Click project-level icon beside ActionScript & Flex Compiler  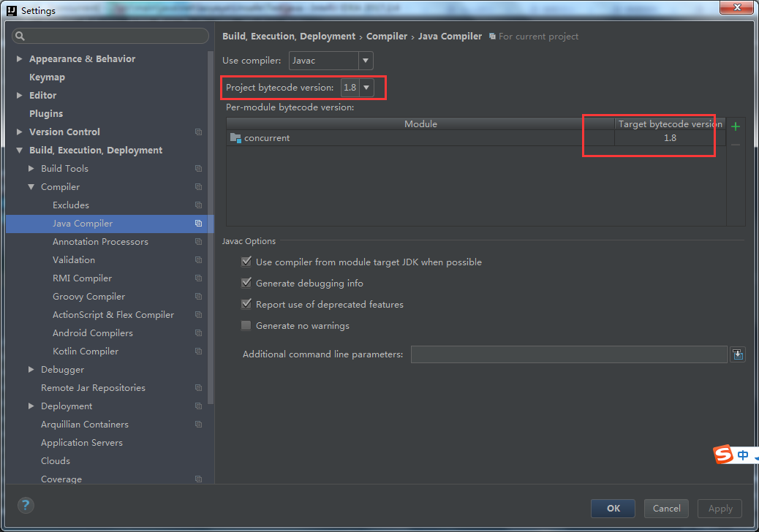[198, 315]
